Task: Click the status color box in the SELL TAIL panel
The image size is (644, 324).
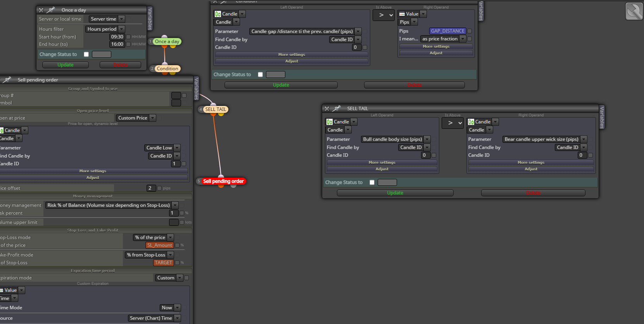Action: 387,182
